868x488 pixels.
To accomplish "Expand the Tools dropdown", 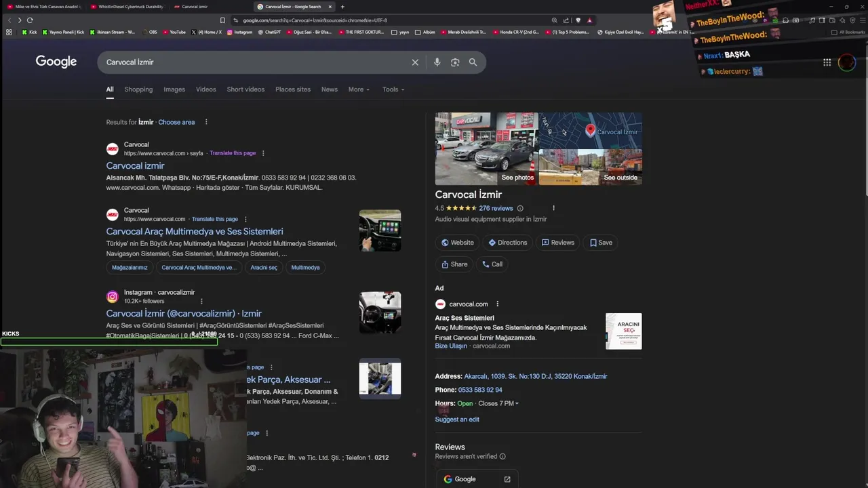I will tap(393, 89).
